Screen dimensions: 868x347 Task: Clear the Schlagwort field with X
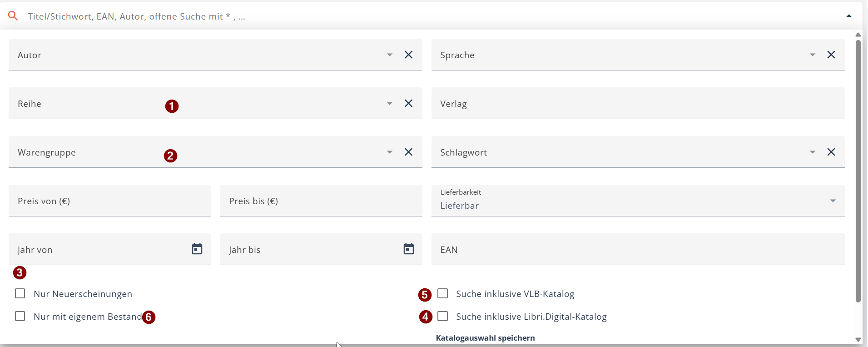coord(831,152)
